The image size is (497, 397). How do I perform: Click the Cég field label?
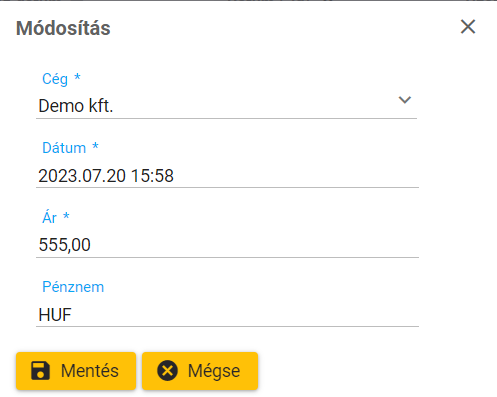tap(55, 79)
